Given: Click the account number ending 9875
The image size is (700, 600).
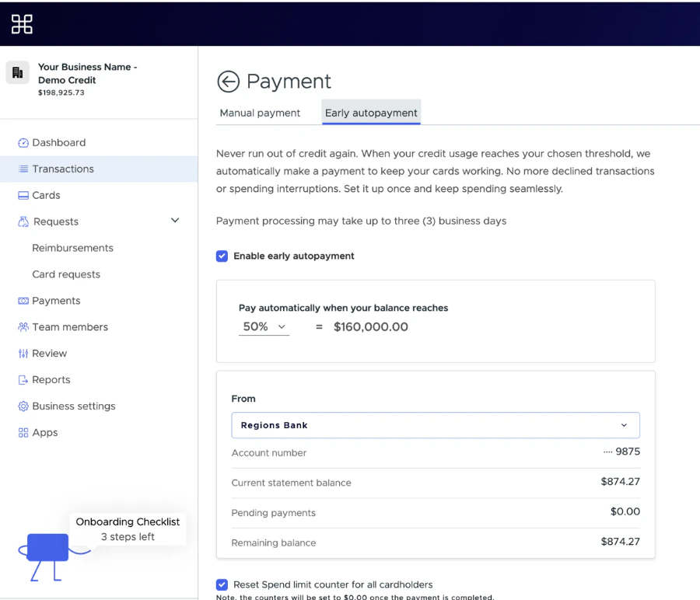Looking at the screenshot, I should point(621,452).
